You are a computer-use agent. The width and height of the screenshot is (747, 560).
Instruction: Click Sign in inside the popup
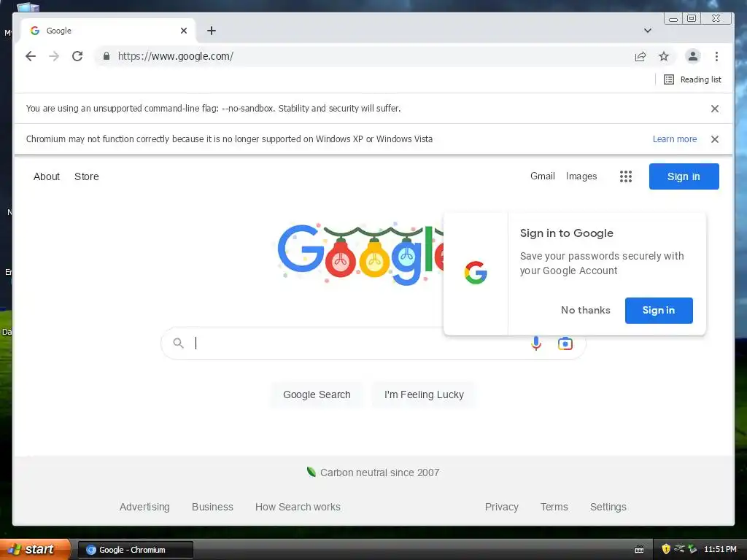(659, 311)
